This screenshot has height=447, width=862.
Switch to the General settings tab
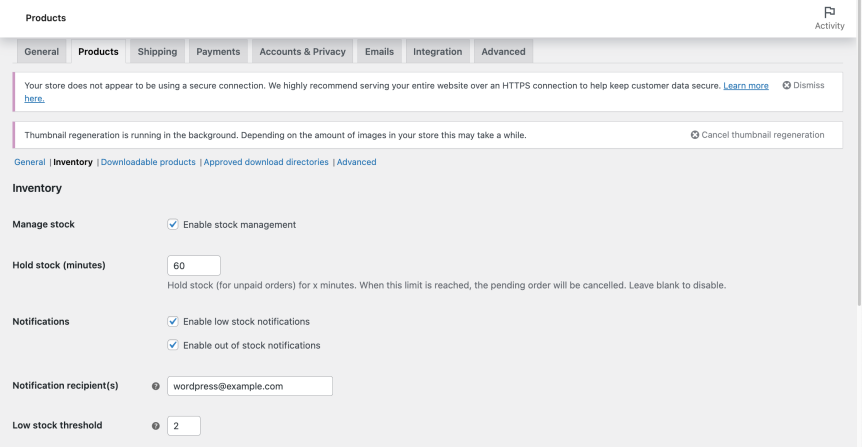(42, 52)
